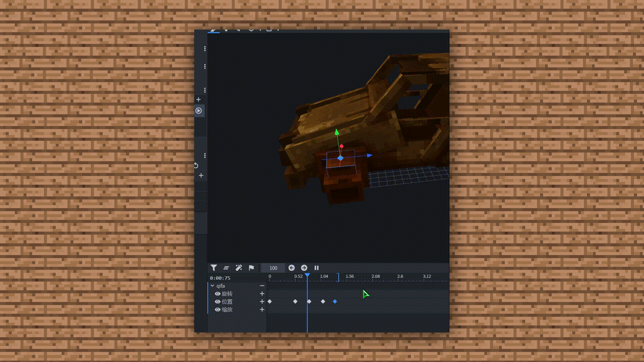The image size is (644, 362).
Task: Click the playback speed field showing 100
Action: tap(273, 268)
